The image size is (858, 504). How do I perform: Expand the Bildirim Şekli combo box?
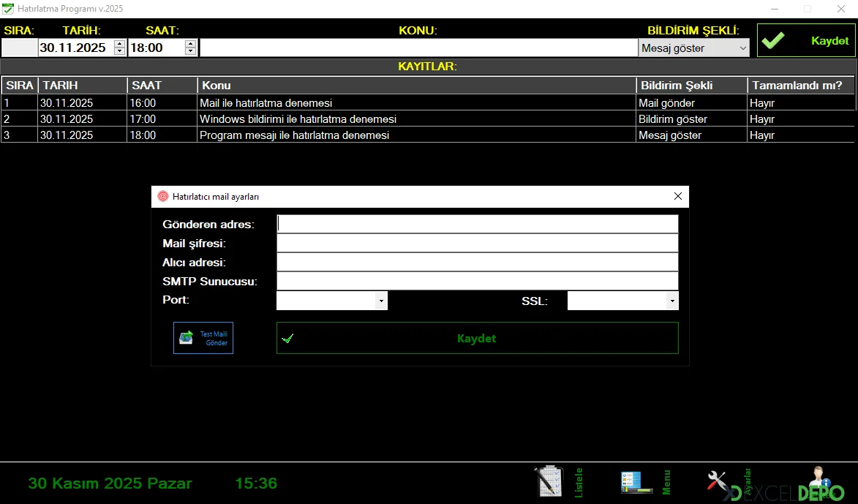(x=743, y=48)
